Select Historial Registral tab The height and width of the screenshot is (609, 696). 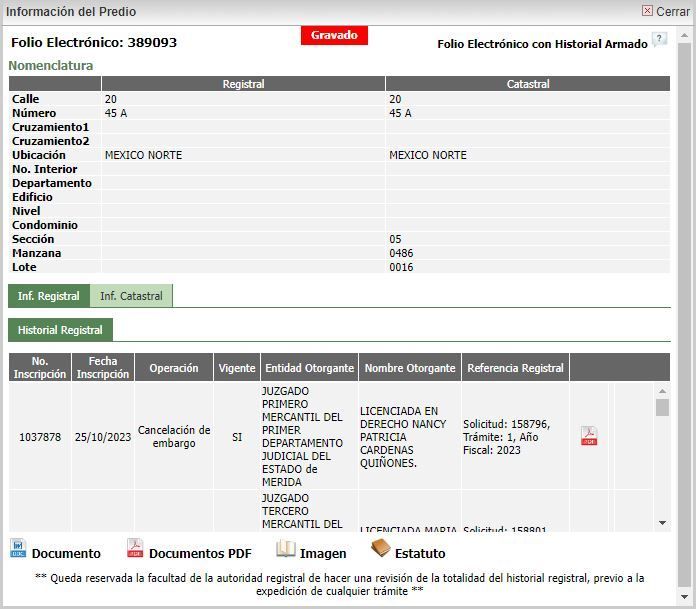[60, 330]
